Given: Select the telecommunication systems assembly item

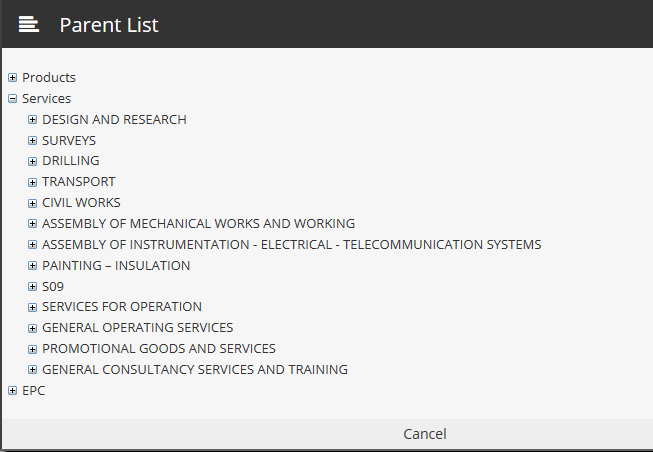Looking at the screenshot, I should coord(292,245).
